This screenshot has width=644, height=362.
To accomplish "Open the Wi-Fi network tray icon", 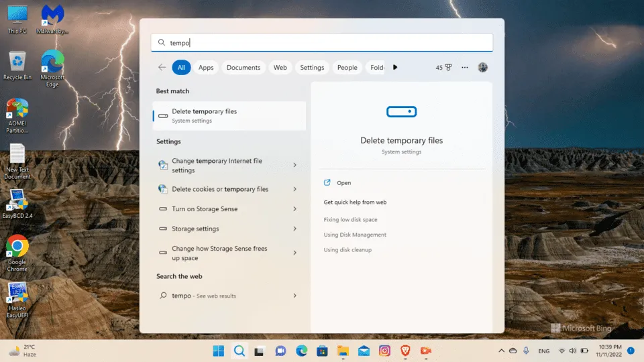I will tap(561, 351).
